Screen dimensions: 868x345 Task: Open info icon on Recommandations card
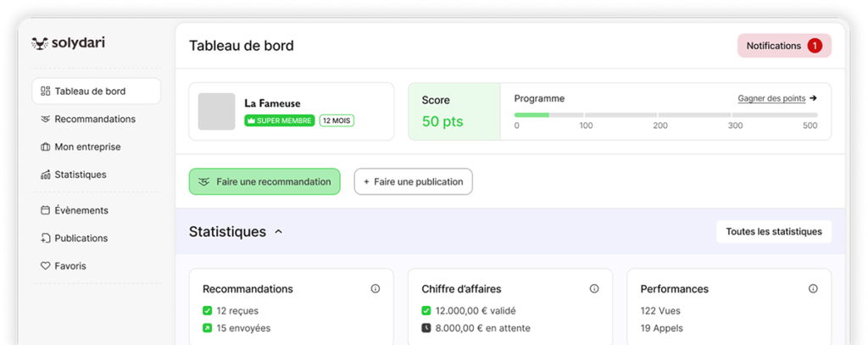[x=376, y=289]
